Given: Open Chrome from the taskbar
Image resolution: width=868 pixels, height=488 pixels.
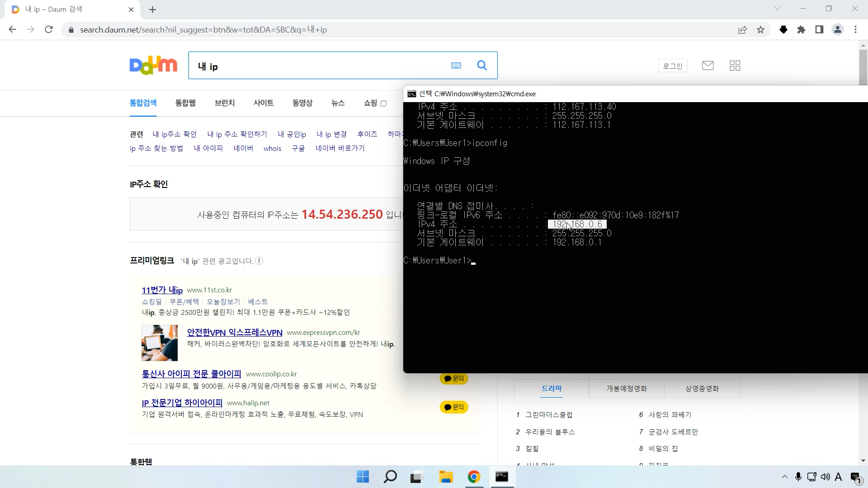Looking at the screenshot, I should pos(474,477).
